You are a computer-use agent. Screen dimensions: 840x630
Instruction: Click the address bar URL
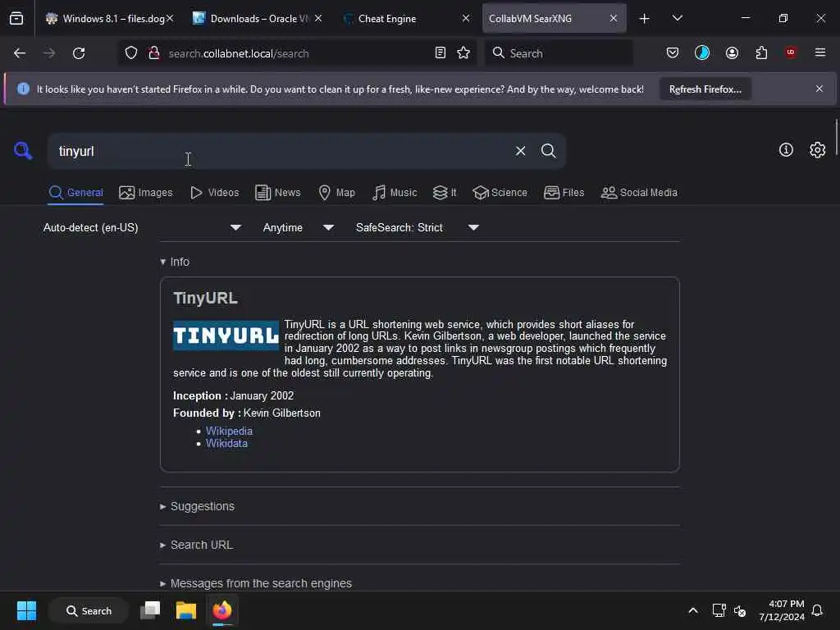point(239,53)
